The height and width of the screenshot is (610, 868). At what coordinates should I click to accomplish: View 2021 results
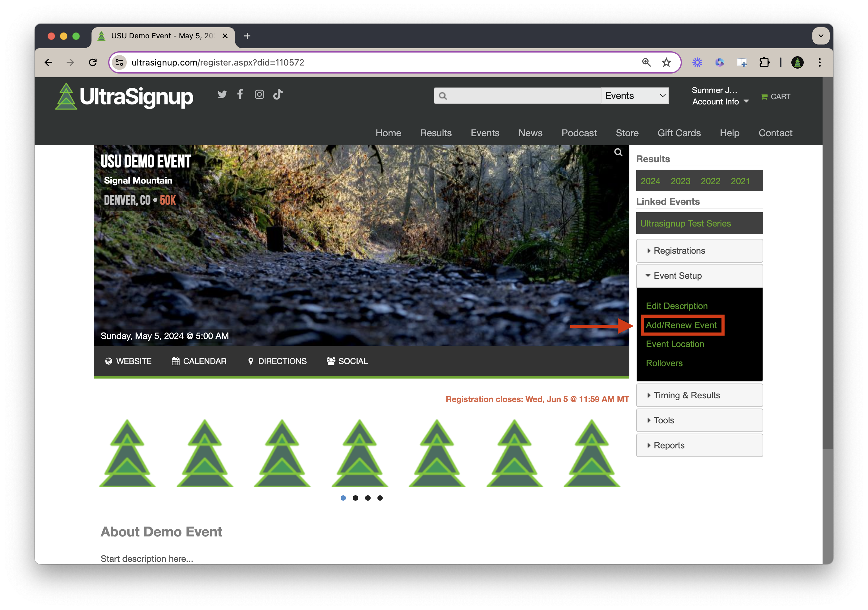(740, 181)
